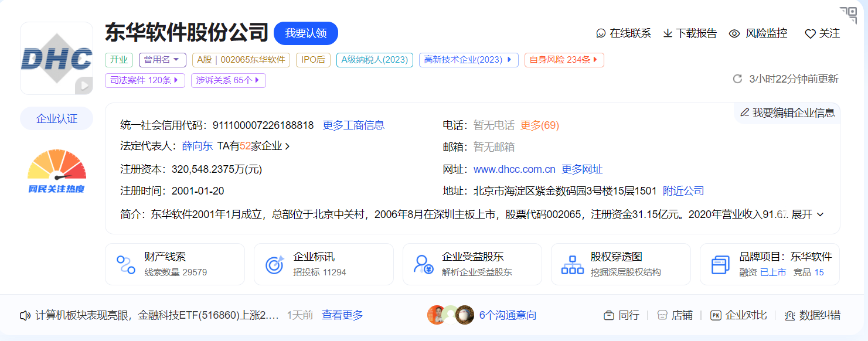Click the A级纳税人(2023) tag
868x341 pixels.
pos(375,60)
